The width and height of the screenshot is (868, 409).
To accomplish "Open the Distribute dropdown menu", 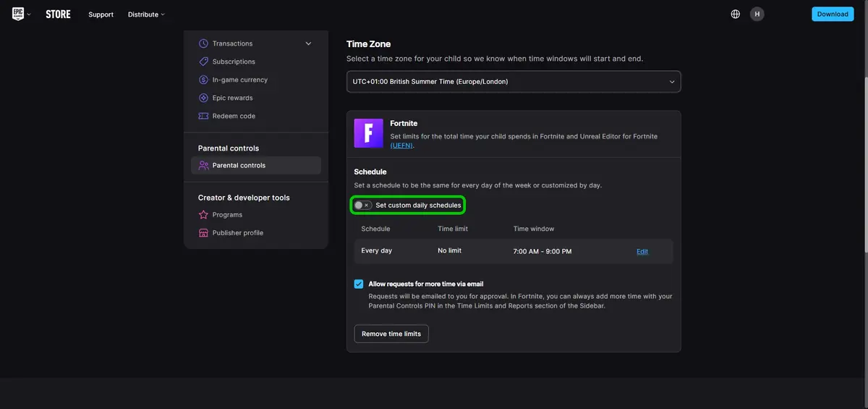I will (x=146, y=14).
